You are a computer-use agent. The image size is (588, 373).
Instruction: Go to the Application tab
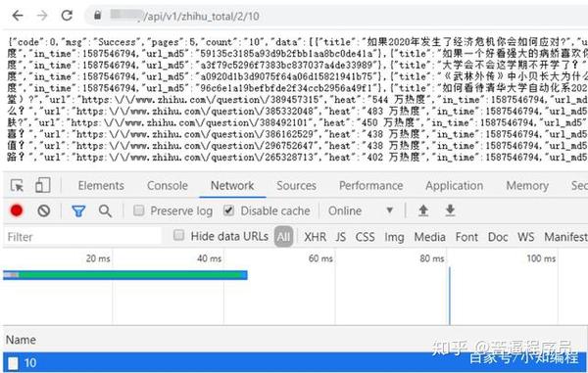tap(454, 185)
